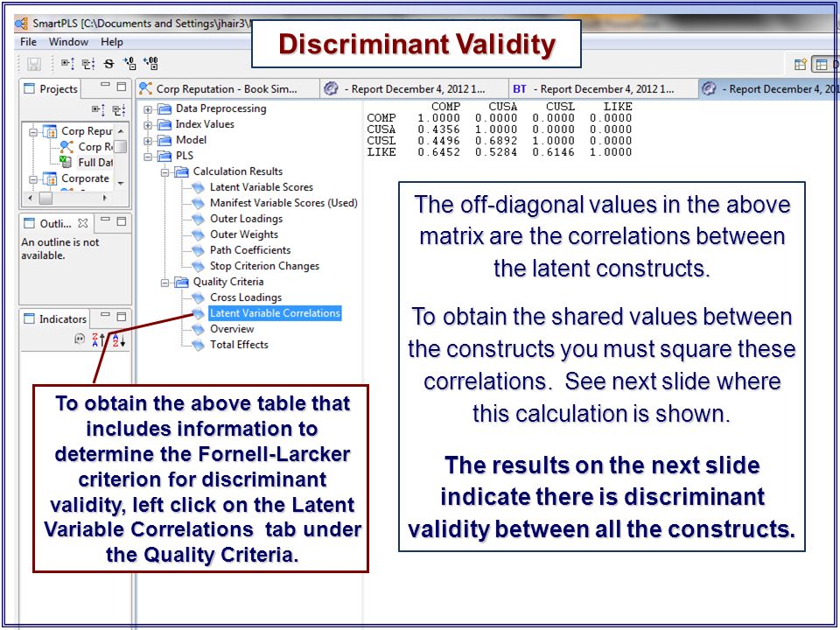Expand the Data Preprocessing folder node

click(x=148, y=110)
